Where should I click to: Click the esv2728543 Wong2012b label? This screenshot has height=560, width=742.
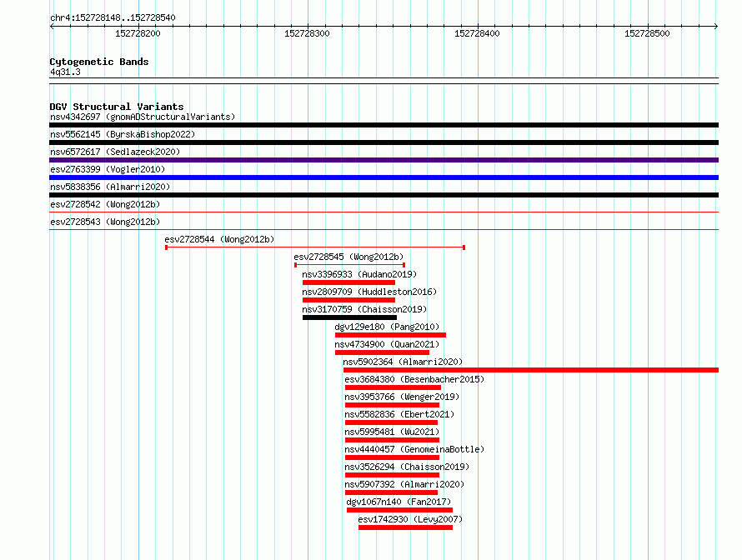click(x=105, y=222)
